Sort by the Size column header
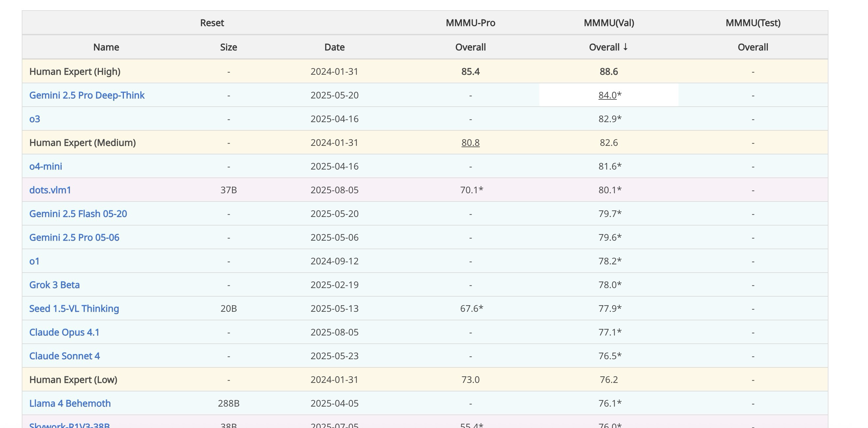This screenshot has width=868, height=428. pos(228,47)
